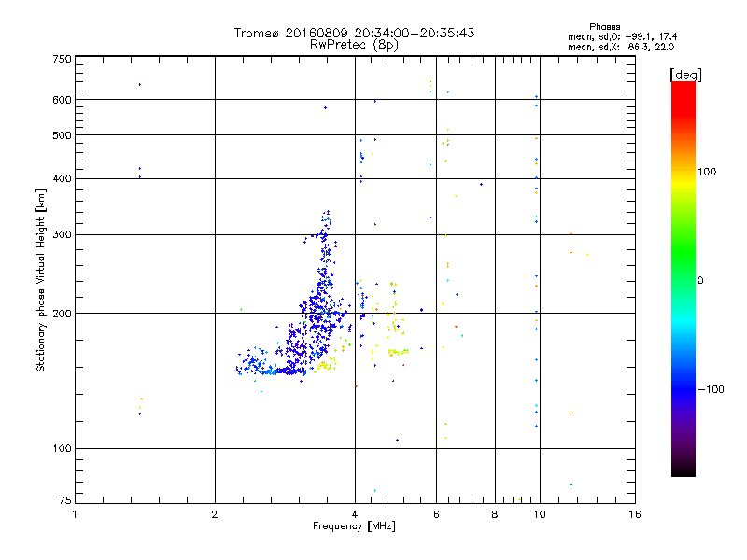Click the y-axis tick label '300'
This screenshot has height=560, width=747.
point(62,234)
